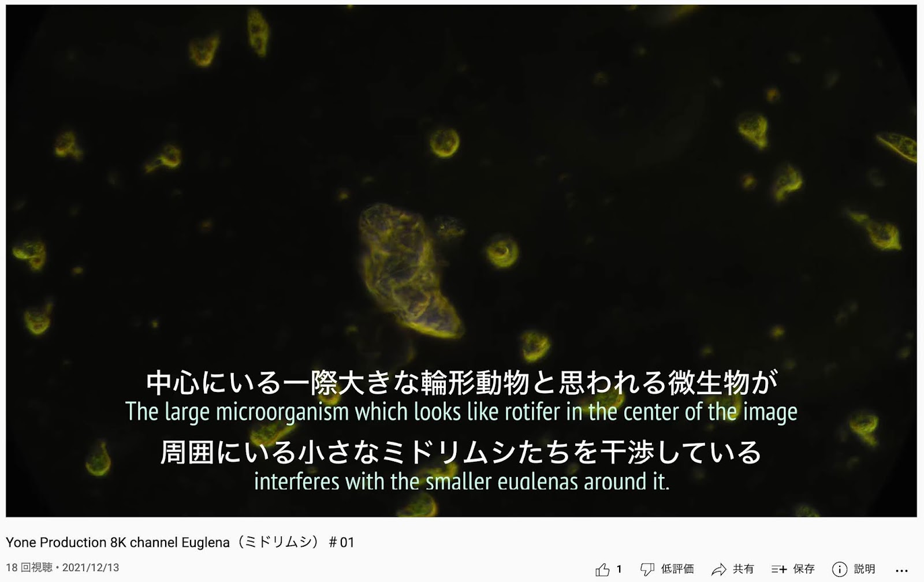Click the large rotifer in the video center
Image resolution: width=924 pixels, height=582 pixels.
[409, 270]
